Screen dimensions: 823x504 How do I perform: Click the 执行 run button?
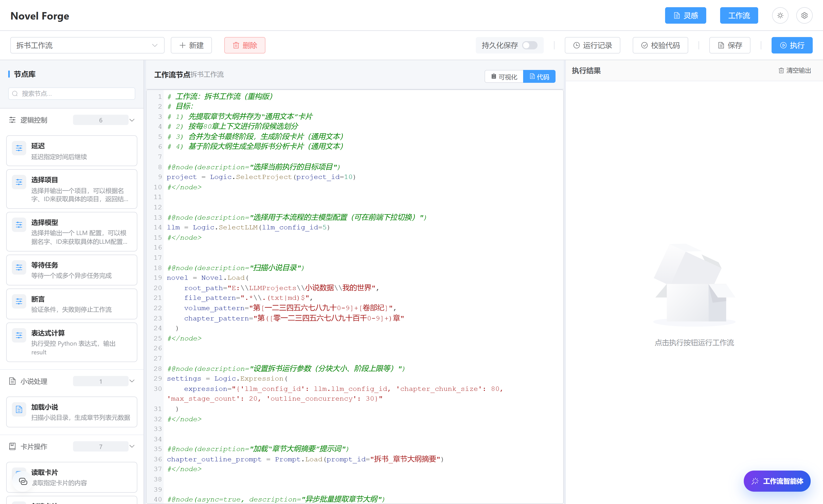tap(792, 45)
